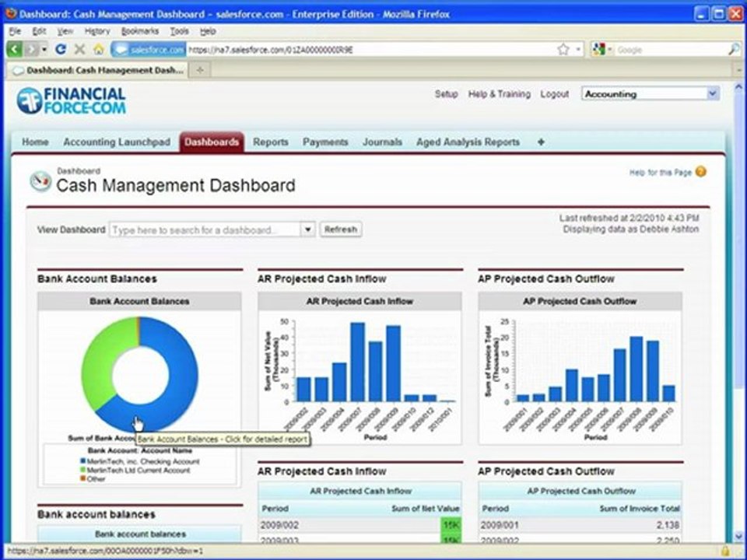The image size is (747, 560).
Task: Click the Logout link
Action: [x=555, y=94]
